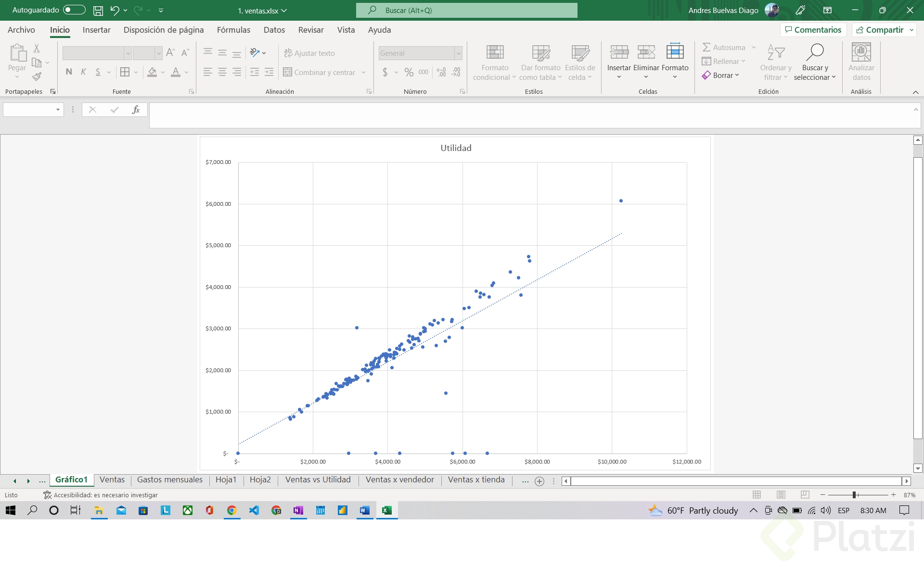Viewport: 924px width, 567px height.
Task: Switch to Page Layout view in status bar
Action: tap(781, 495)
